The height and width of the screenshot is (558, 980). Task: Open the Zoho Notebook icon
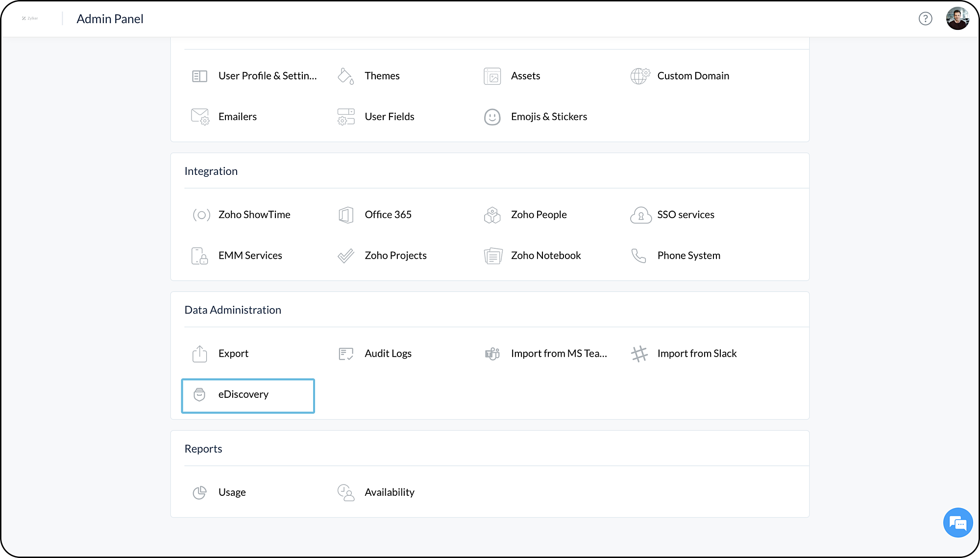493,256
